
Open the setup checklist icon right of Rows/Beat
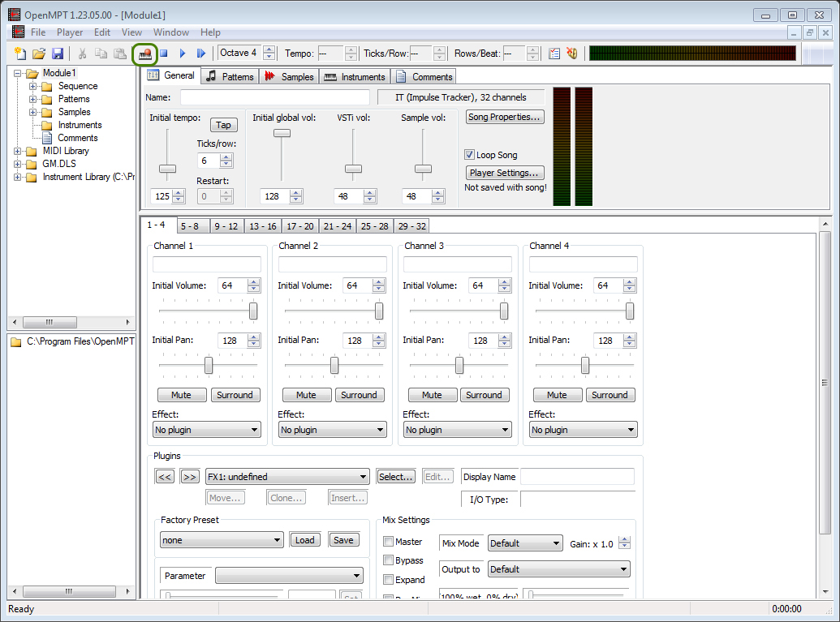point(554,54)
